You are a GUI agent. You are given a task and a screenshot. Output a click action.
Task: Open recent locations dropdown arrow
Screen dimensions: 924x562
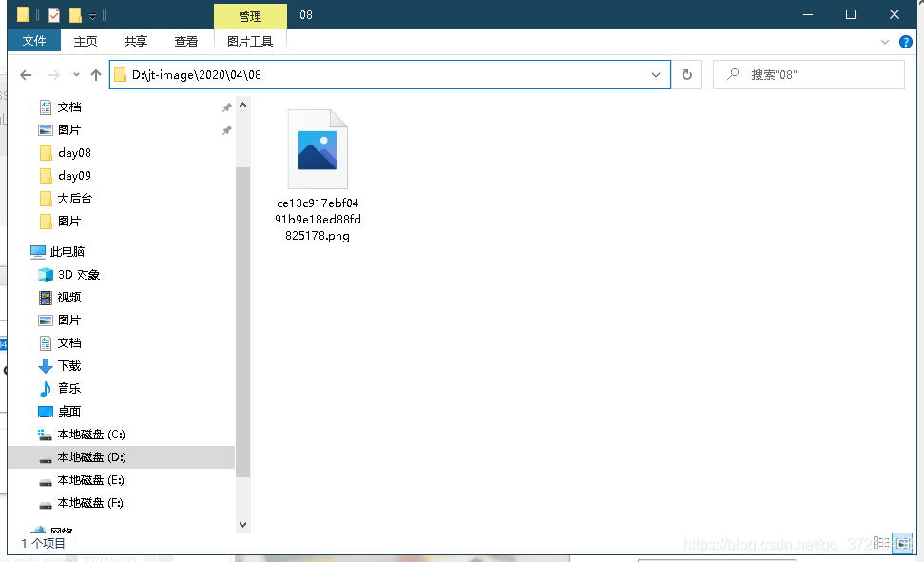76,75
